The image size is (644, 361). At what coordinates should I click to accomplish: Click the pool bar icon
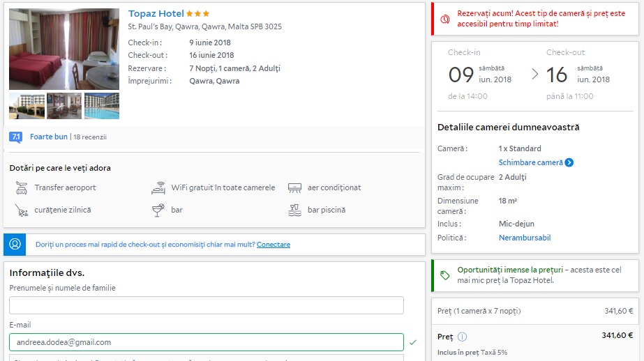(x=295, y=210)
